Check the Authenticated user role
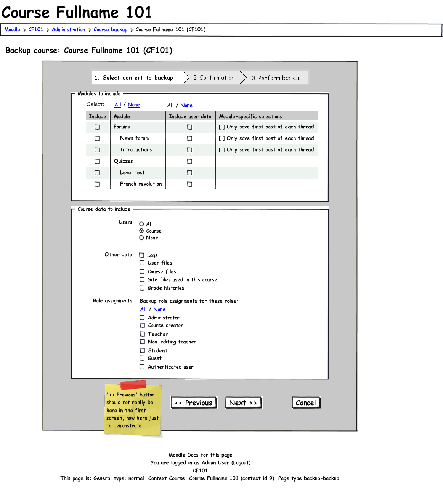 142,367
